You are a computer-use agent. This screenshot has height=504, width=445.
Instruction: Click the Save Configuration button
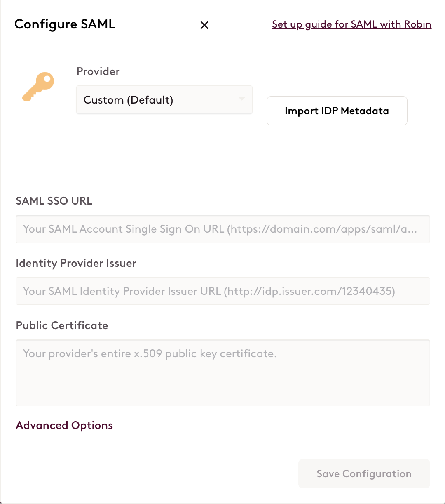[364, 474]
